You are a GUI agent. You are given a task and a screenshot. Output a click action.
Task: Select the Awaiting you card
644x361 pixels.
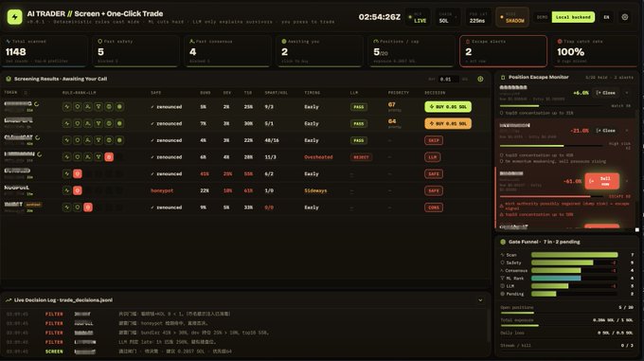tap(320, 51)
